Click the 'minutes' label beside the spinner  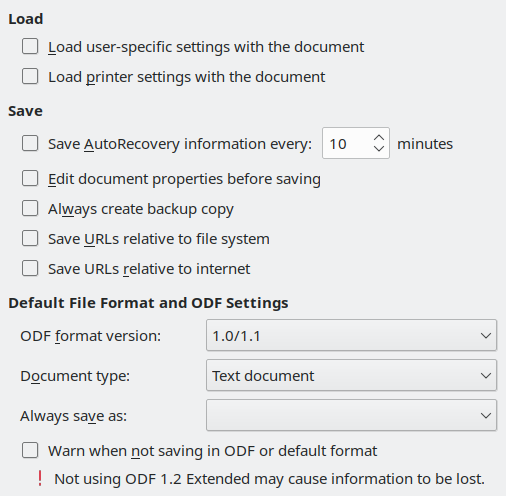point(425,144)
